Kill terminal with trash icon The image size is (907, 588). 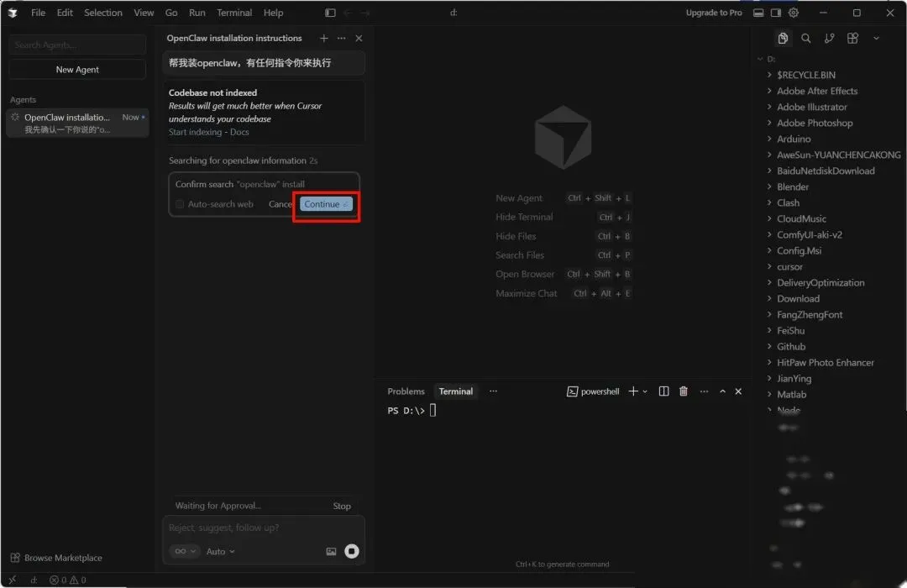(x=683, y=391)
